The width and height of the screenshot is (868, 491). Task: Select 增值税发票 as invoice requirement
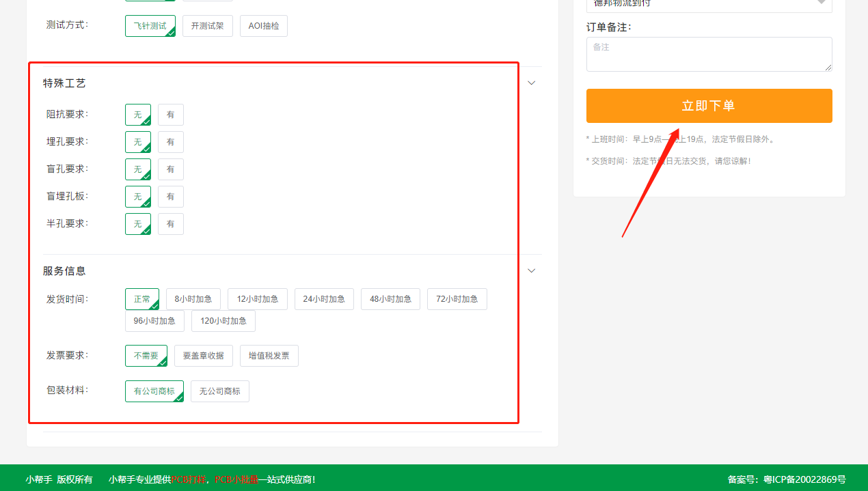[x=269, y=355]
